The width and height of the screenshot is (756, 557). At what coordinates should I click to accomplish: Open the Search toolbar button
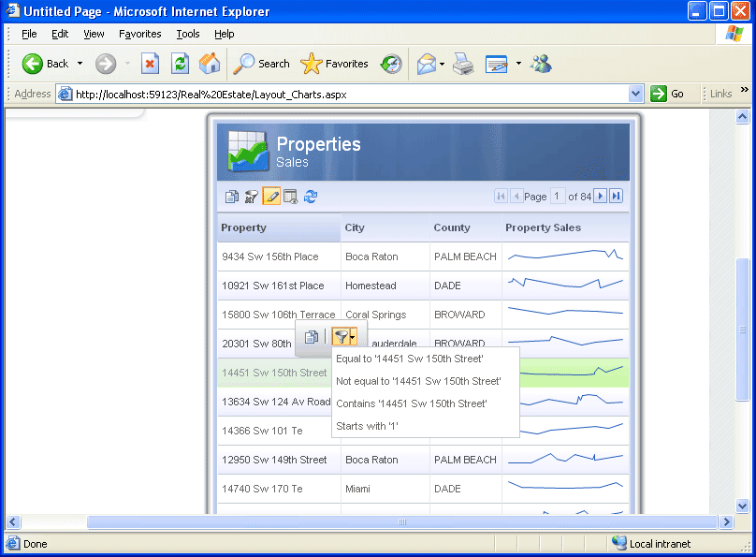coord(262,64)
